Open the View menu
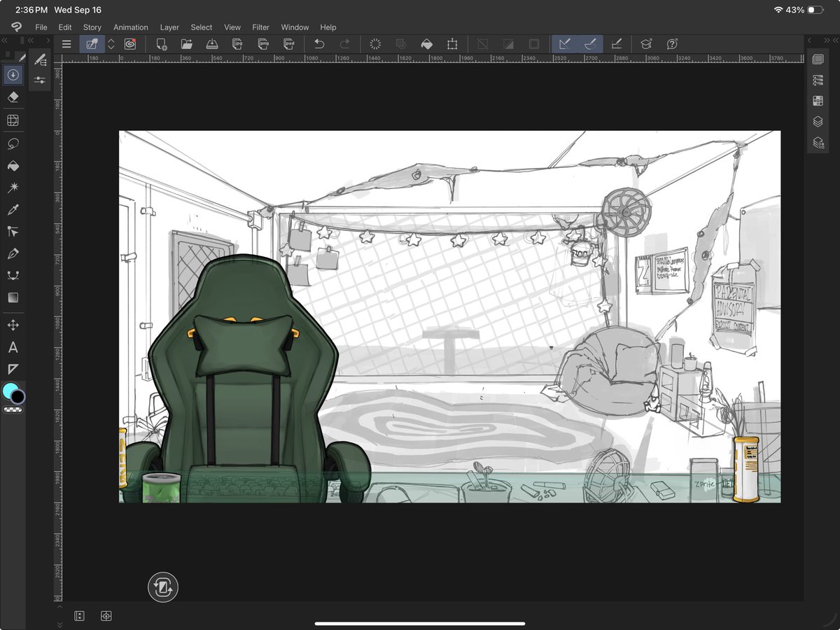This screenshot has height=630, width=840. (232, 27)
